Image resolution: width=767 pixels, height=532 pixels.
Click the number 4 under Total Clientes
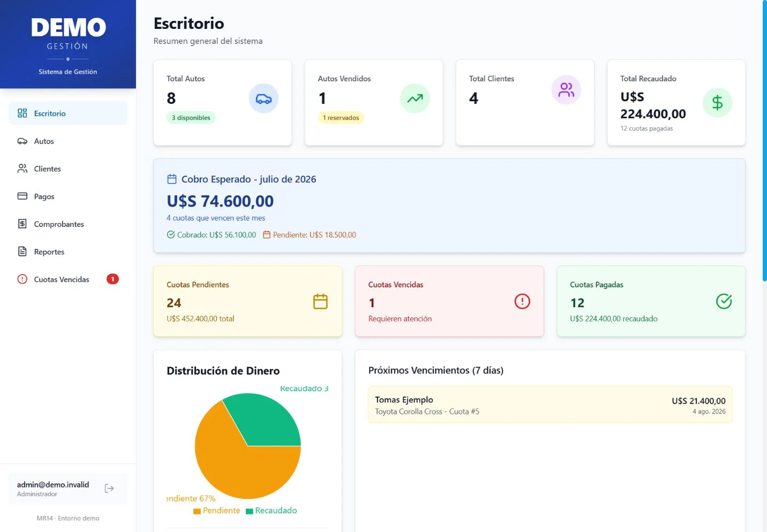pos(474,98)
